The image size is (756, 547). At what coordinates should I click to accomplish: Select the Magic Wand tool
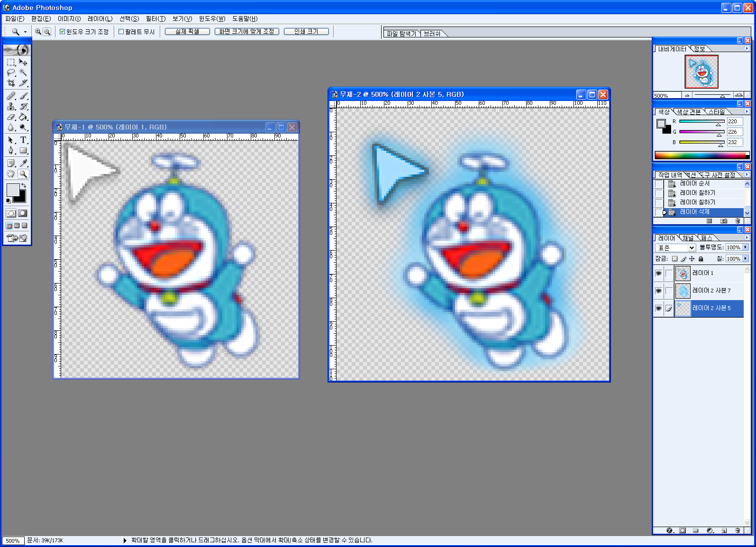tap(23, 73)
